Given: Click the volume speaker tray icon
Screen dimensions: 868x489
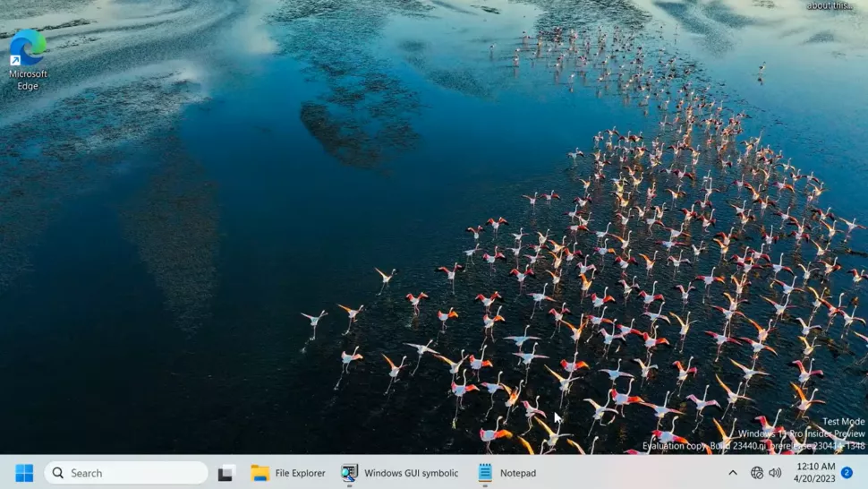Looking at the screenshot, I should coord(775,473).
